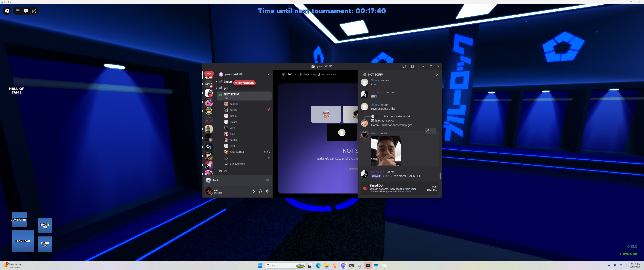Open Discord help question mark icon
The image size is (644, 270).
(412, 66)
